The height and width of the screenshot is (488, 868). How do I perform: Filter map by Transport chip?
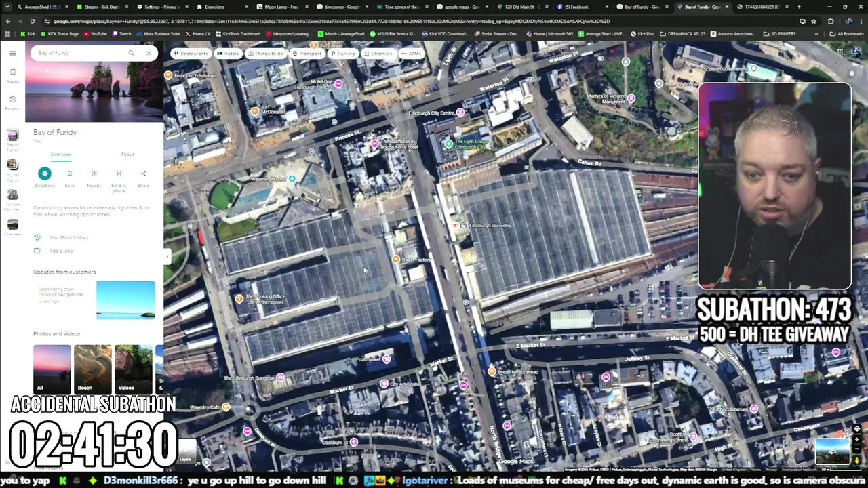point(307,54)
